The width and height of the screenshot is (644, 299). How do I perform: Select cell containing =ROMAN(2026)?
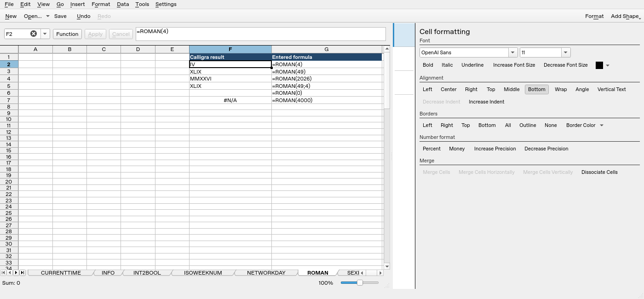[327, 79]
